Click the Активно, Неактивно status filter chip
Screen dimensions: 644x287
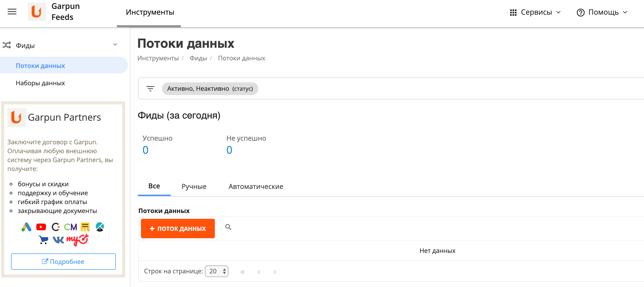210,89
